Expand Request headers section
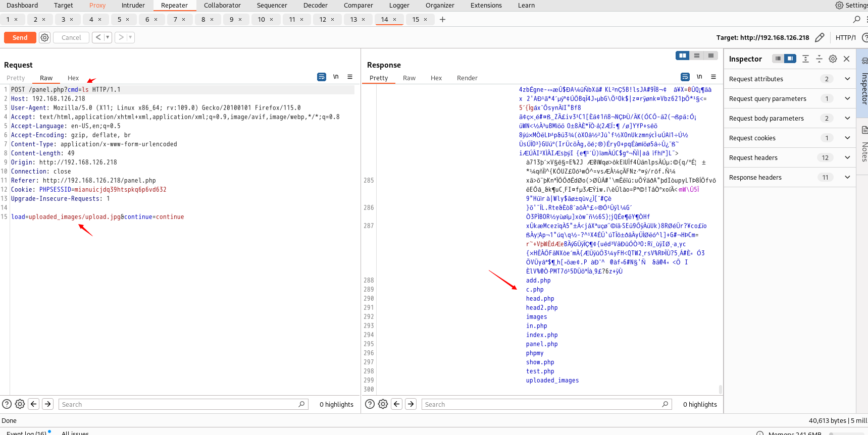This screenshot has width=868, height=435. click(790, 157)
